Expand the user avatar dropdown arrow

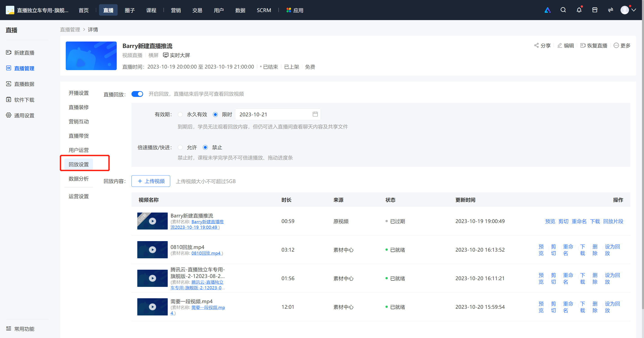[633, 10]
